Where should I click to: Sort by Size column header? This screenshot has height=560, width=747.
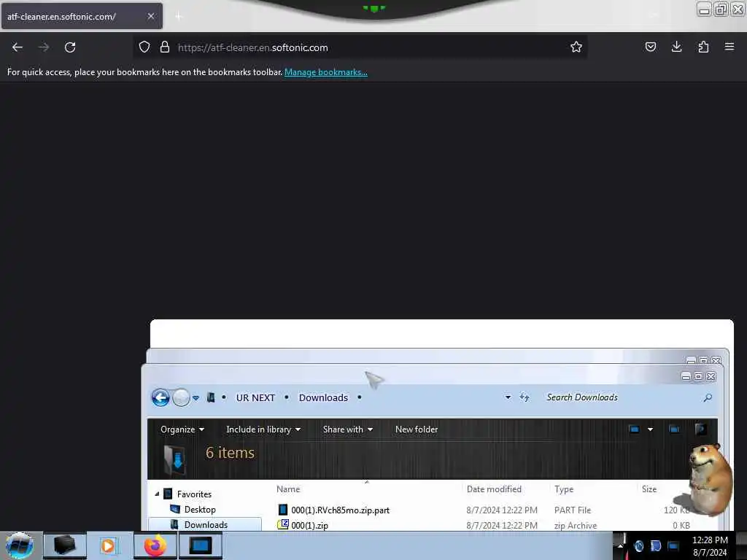click(x=649, y=489)
